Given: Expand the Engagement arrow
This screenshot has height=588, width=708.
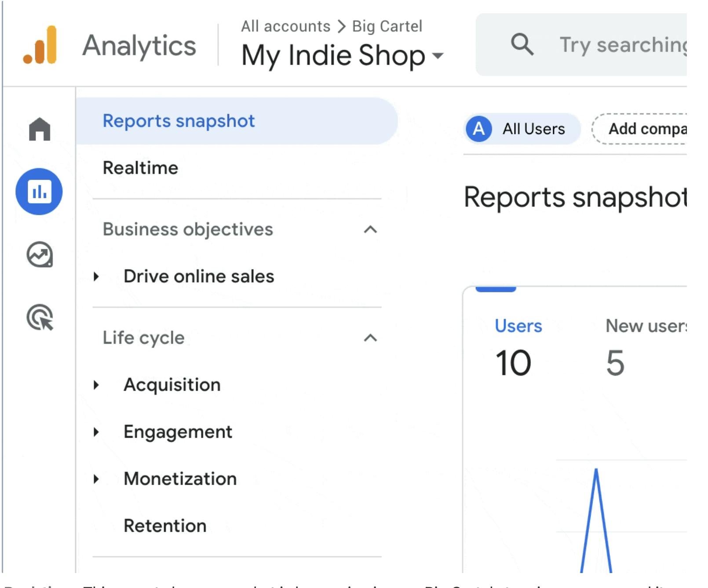Looking at the screenshot, I should pyautogui.click(x=96, y=432).
